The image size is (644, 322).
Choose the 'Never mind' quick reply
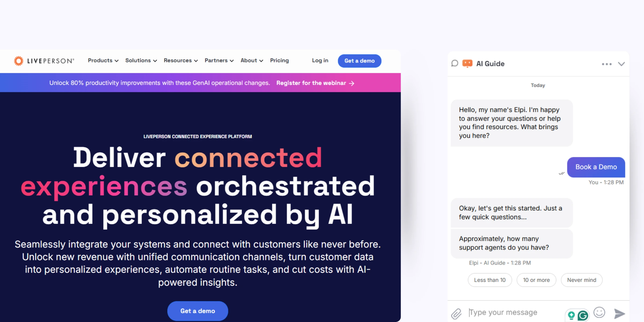click(581, 280)
